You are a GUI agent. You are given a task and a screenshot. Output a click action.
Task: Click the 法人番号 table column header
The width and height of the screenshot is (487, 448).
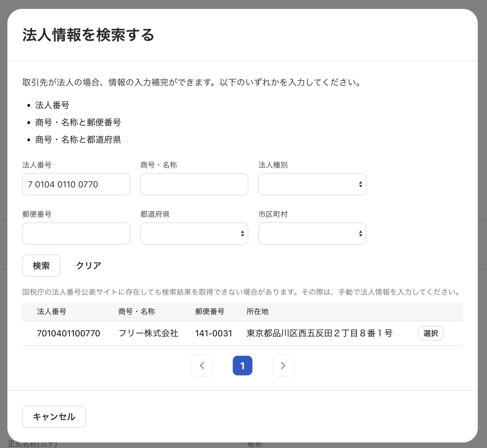click(52, 311)
